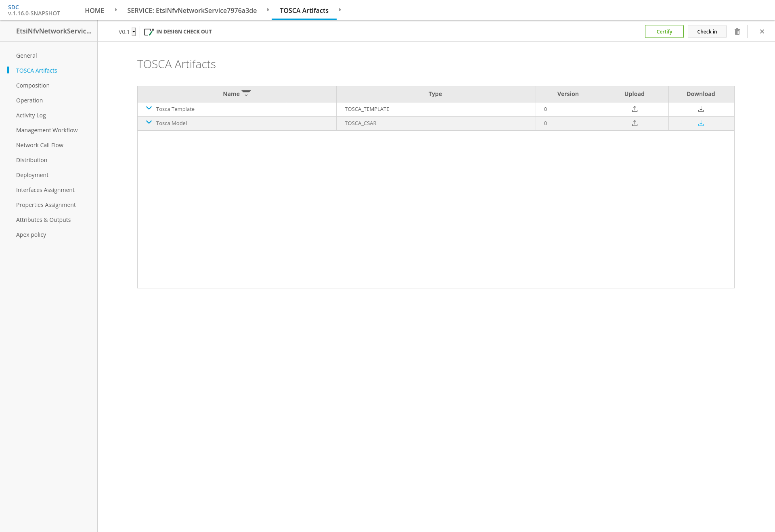Open dropdown arrow after SERVICE breadcrumb

coord(268,10)
